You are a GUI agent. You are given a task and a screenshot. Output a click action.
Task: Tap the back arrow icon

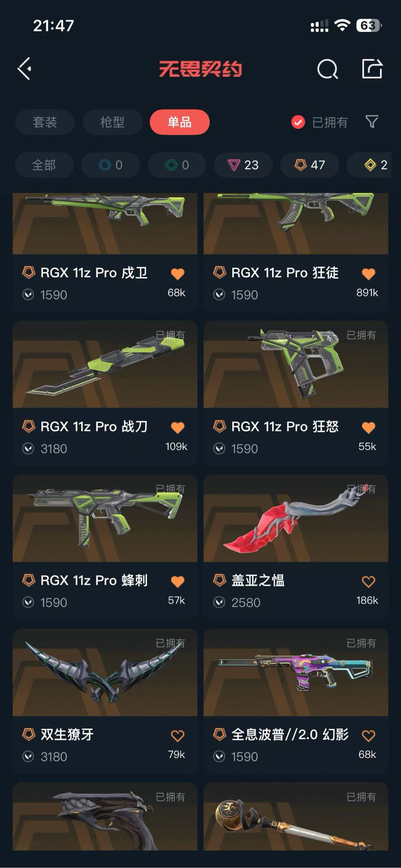[25, 69]
